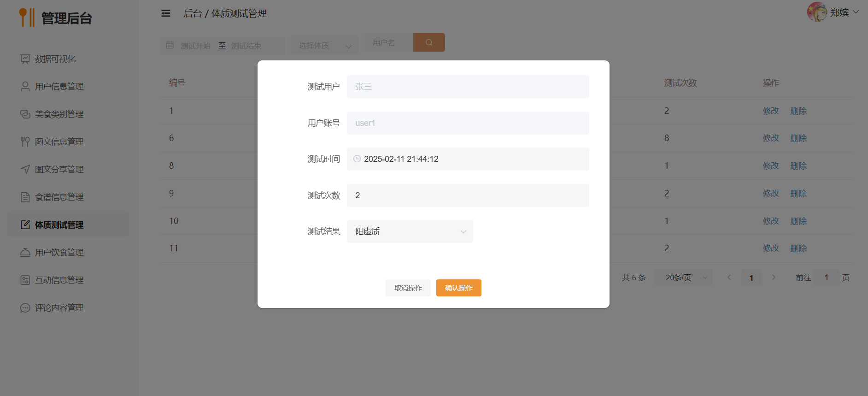
Task: Click the 美食类别管理 icon
Action: pos(25,114)
